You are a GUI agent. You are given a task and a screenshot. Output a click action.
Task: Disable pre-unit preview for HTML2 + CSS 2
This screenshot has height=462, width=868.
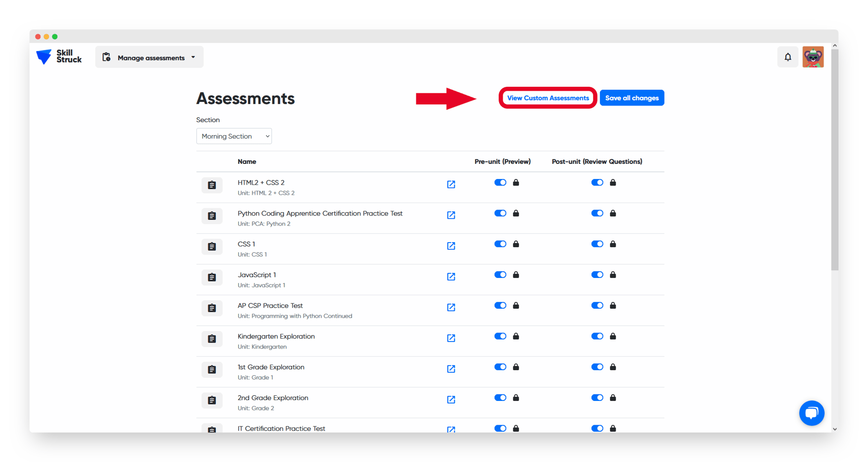[500, 182]
